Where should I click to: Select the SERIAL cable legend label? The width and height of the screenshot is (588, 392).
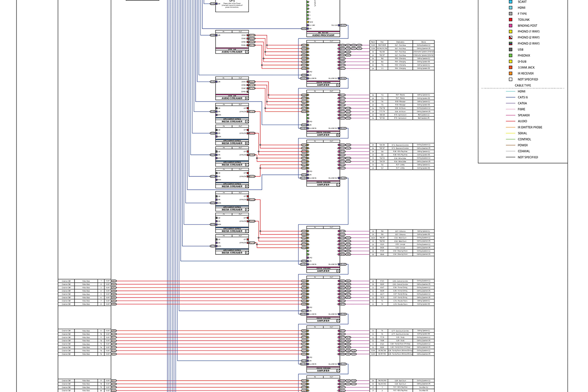(522, 133)
